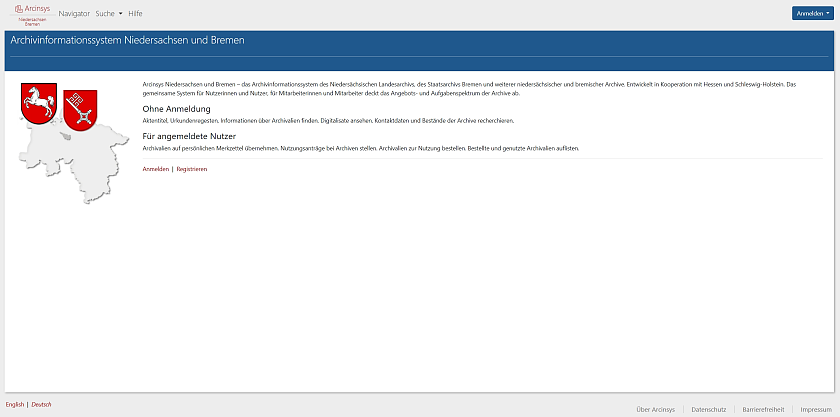Click the heading 'Für angemeldete Nutzer'
The width and height of the screenshot is (840, 417).
click(x=189, y=136)
